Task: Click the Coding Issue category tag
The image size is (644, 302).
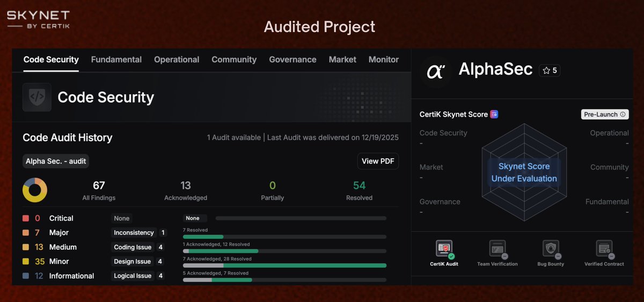Action: pyautogui.click(x=133, y=247)
